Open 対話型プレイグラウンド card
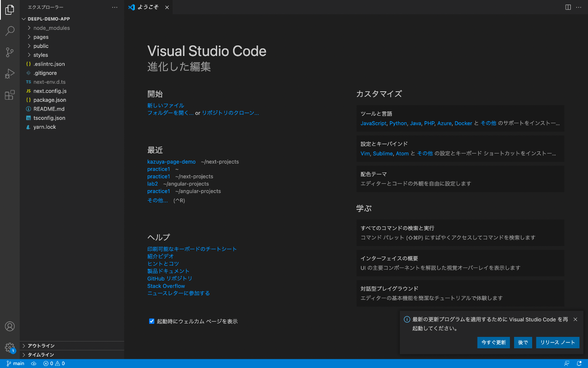 [460, 293]
